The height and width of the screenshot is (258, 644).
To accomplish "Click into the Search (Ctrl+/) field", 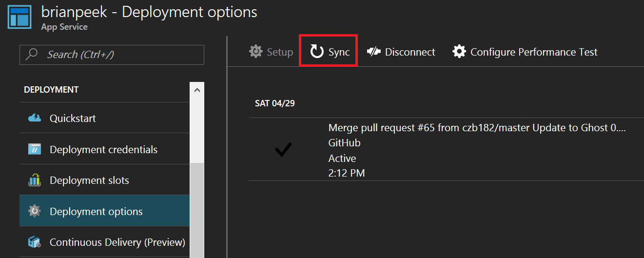I will pyautogui.click(x=112, y=55).
